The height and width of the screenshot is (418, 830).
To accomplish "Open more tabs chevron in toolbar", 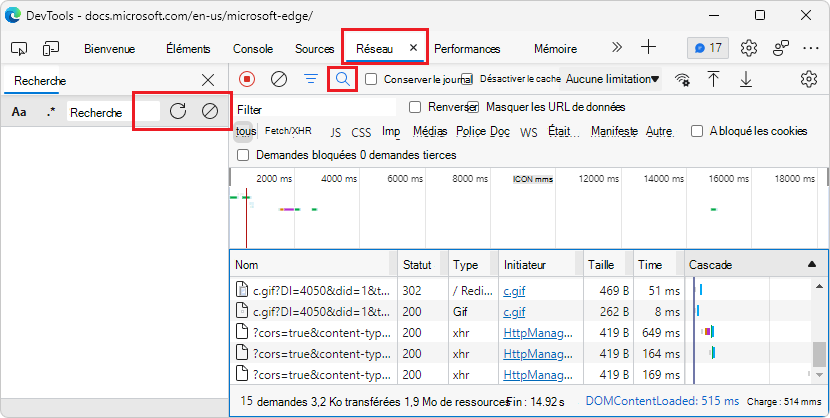I will coord(617,48).
